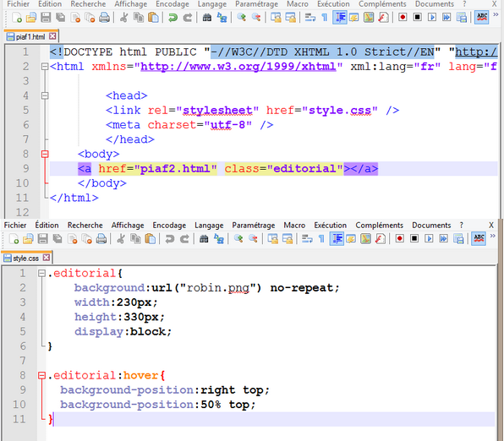Viewport: 504px width, 441px height.
Task: Toggle horizontal scroll sync in piaf1.html window
Action: tap(290, 18)
